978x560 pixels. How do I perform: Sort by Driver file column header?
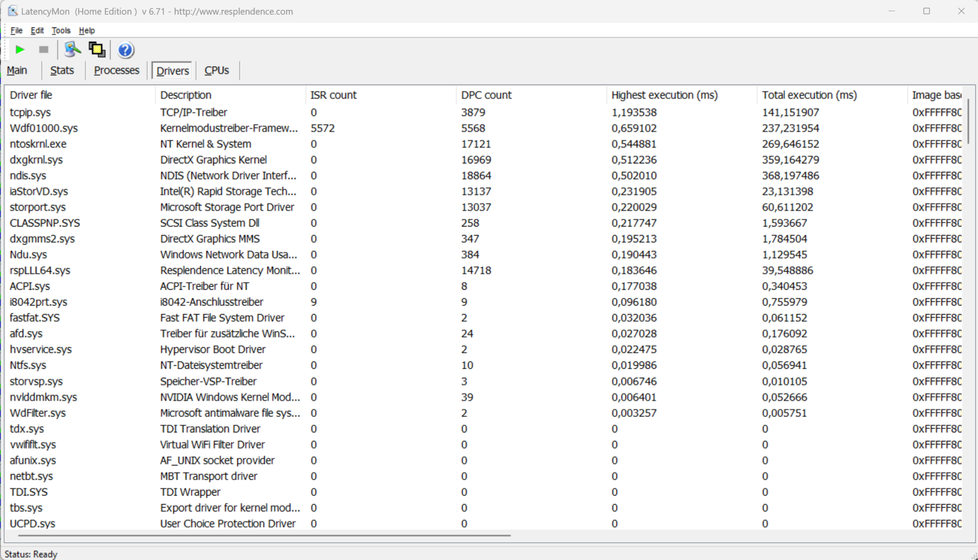point(31,95)
